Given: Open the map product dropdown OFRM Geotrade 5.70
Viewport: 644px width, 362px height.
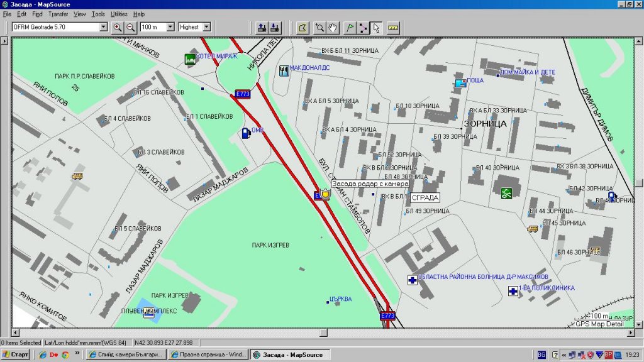Looking at the screenshot, I should [x=104, y=27].
